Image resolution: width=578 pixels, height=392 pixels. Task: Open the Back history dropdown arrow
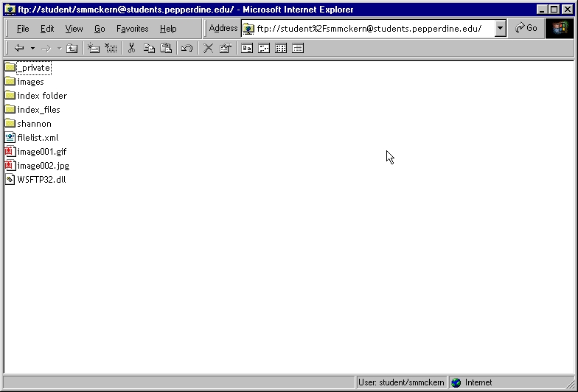32,49
